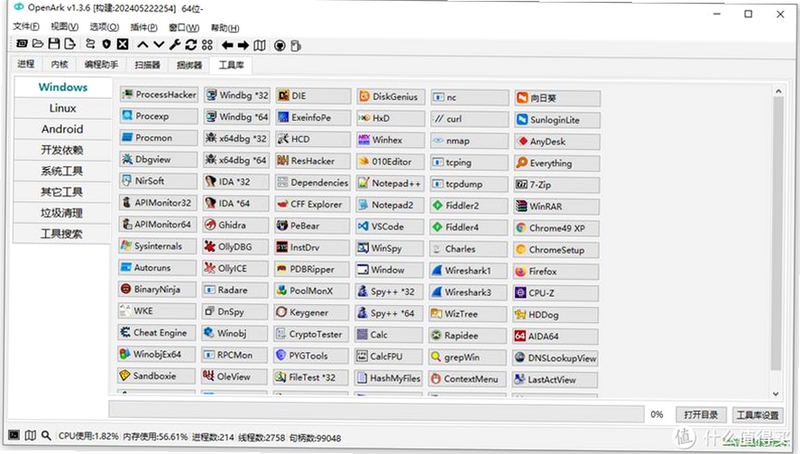Launch Wireshark3

click(468, 292)
